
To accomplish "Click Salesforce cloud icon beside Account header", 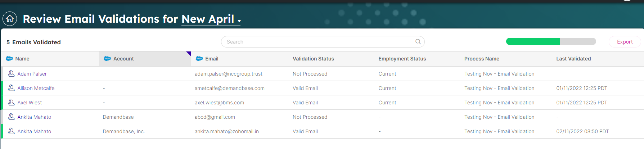I will [x=107, y=59].
